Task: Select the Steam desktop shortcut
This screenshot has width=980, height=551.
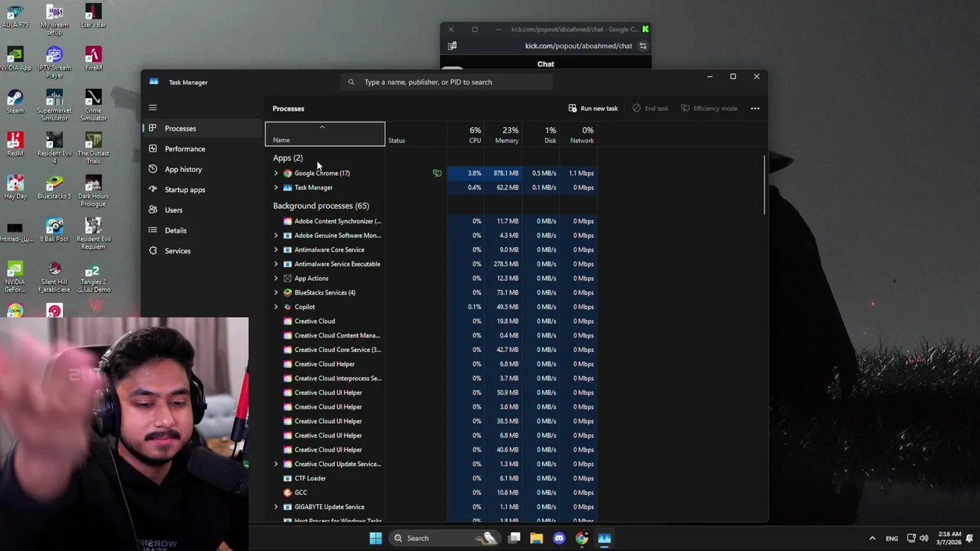Action: [15, 102]
